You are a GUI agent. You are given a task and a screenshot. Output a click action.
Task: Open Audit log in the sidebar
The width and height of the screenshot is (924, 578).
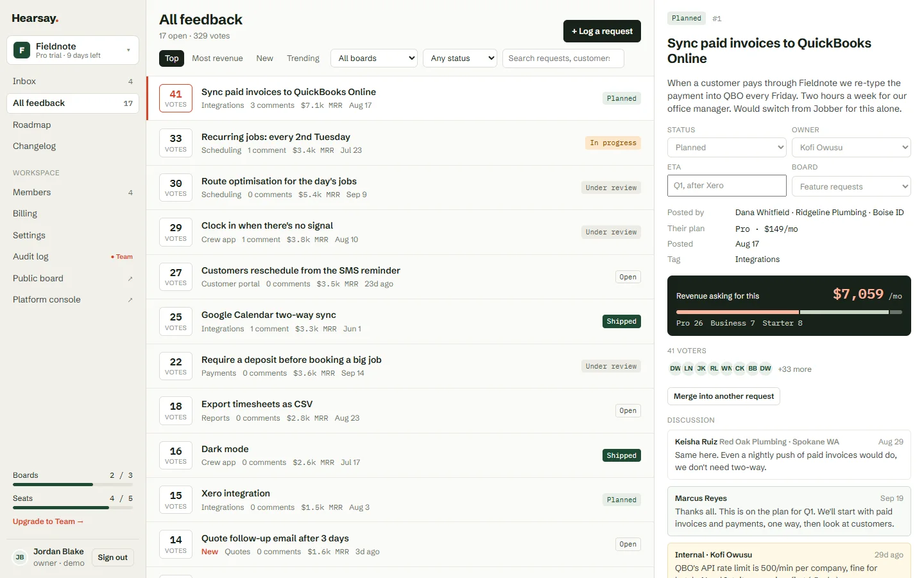point(73,257)
